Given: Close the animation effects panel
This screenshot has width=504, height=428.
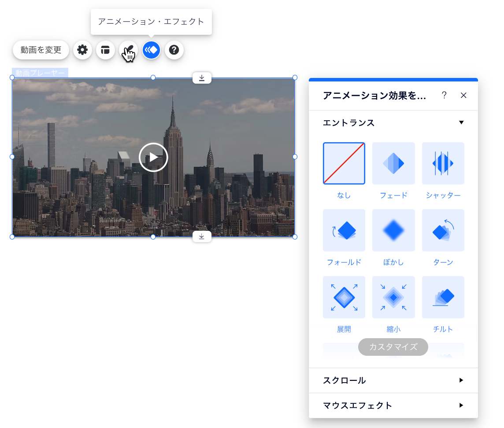Looking at the screenshot, I should tap(463, 95).
